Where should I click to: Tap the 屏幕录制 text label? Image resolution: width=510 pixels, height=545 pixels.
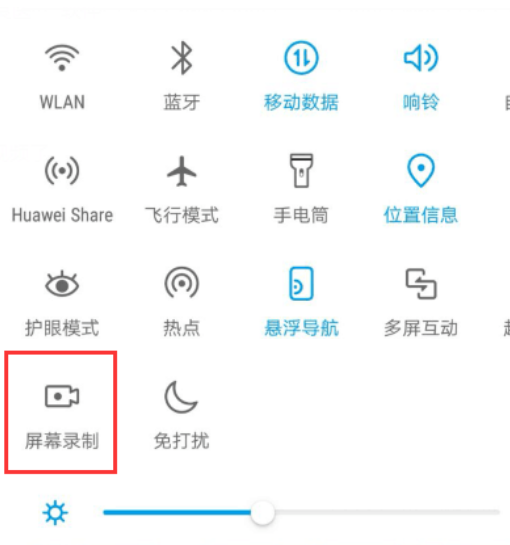tap(62, 441)
